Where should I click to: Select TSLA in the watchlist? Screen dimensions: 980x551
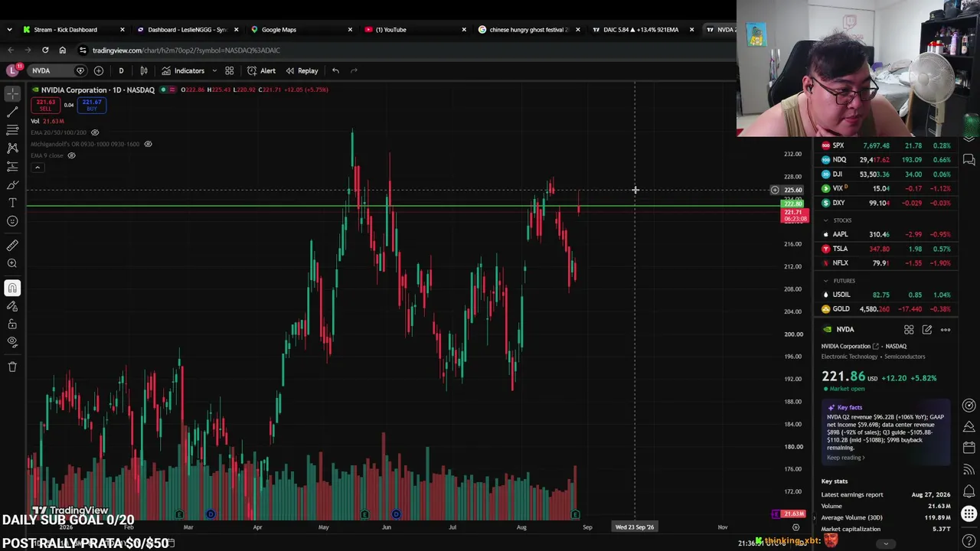pyautogui.click(x=886, y=249)
